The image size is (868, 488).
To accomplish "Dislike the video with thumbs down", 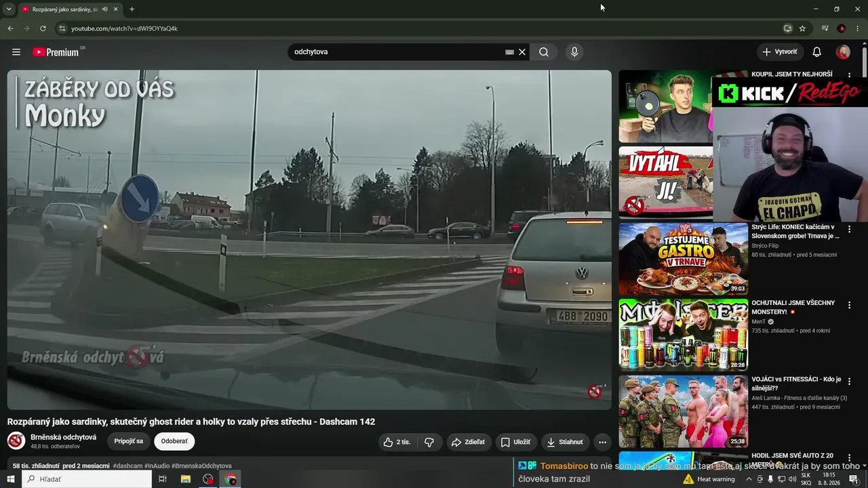I will coord(429,442).
